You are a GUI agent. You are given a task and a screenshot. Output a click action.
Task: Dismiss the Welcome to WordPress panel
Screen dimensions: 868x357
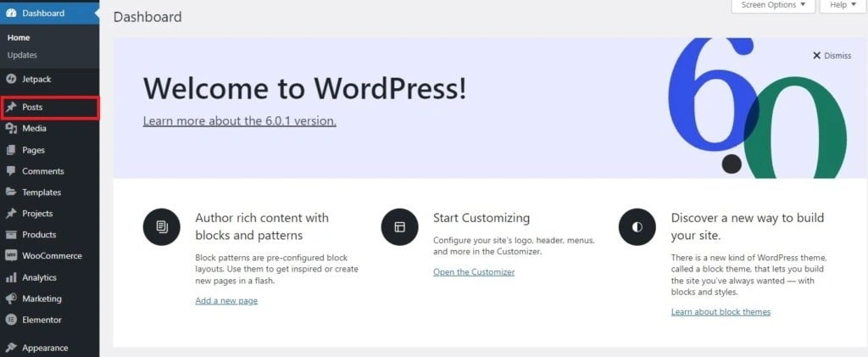[x=832, y=56]
